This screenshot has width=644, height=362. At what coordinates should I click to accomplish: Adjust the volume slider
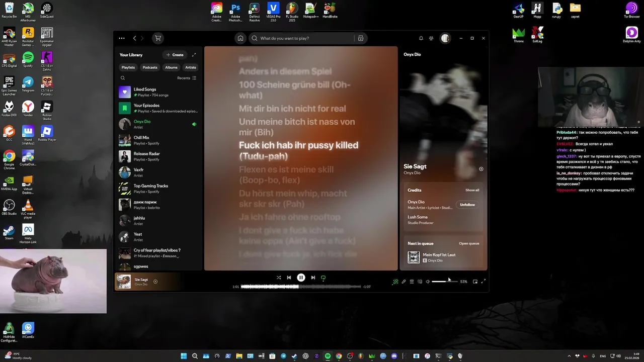pos(445,282)
